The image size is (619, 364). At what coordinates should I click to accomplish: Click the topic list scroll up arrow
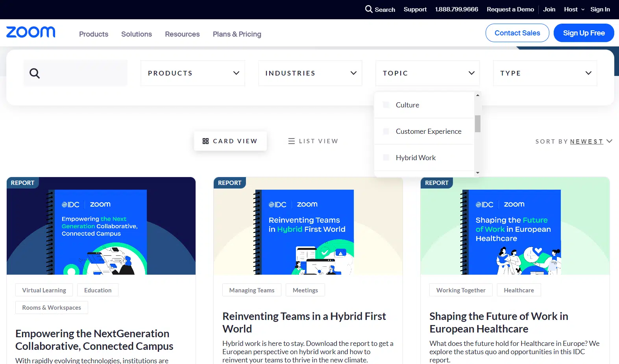[x=478, y=95]
